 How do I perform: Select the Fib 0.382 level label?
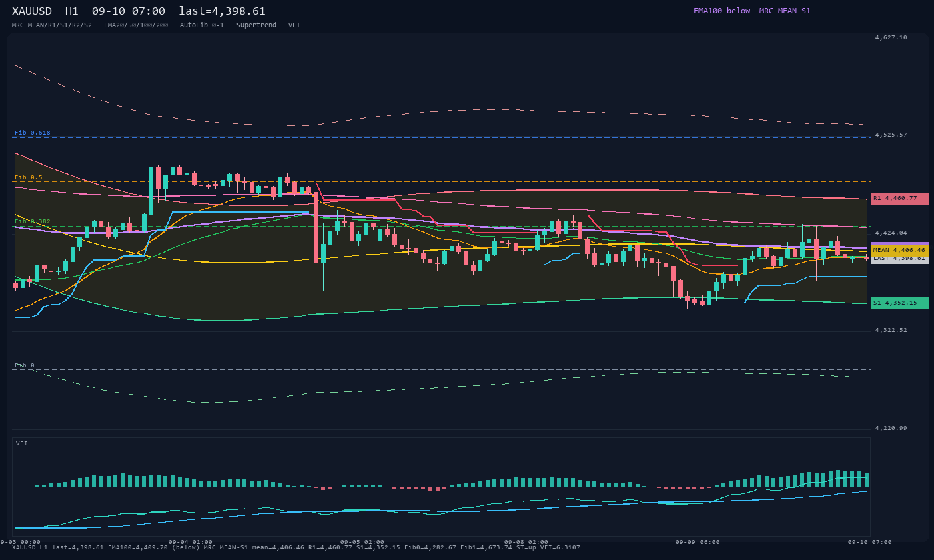tap(33, 221)
